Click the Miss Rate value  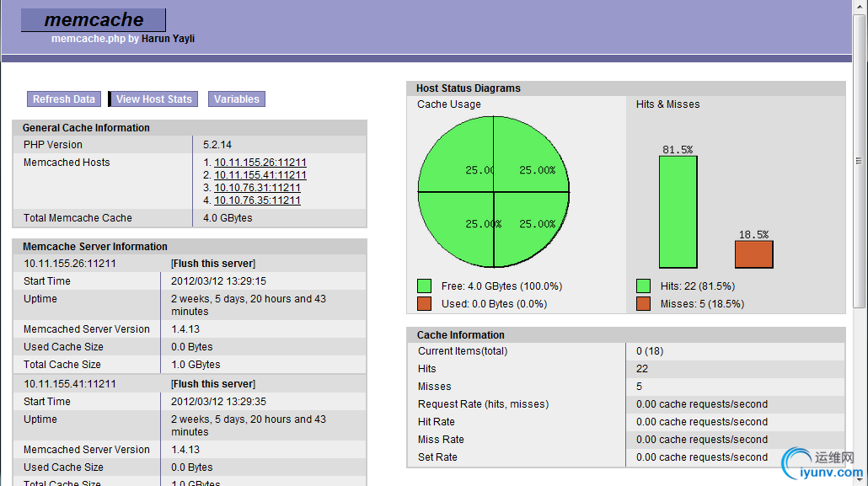click(702, 440)
